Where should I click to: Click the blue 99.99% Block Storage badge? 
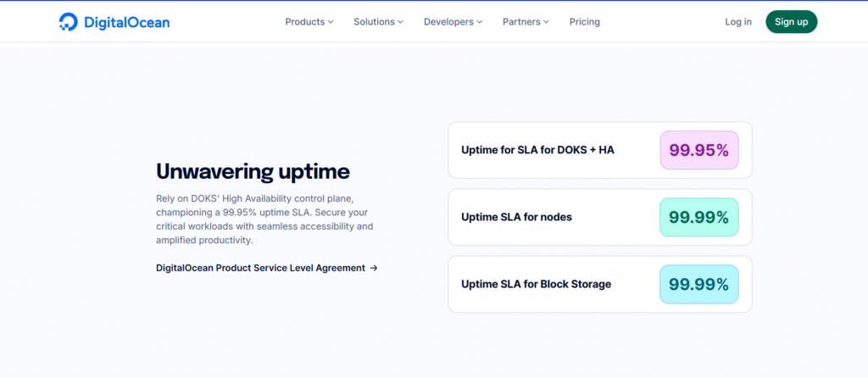698,284
